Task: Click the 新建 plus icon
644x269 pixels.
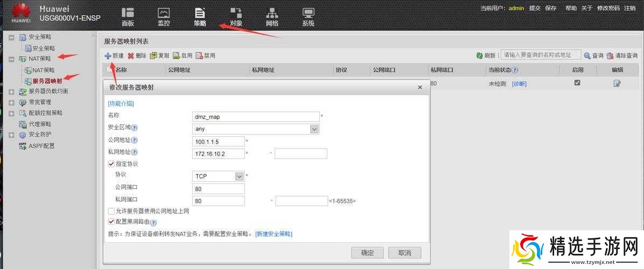Action: coord(108,55)
